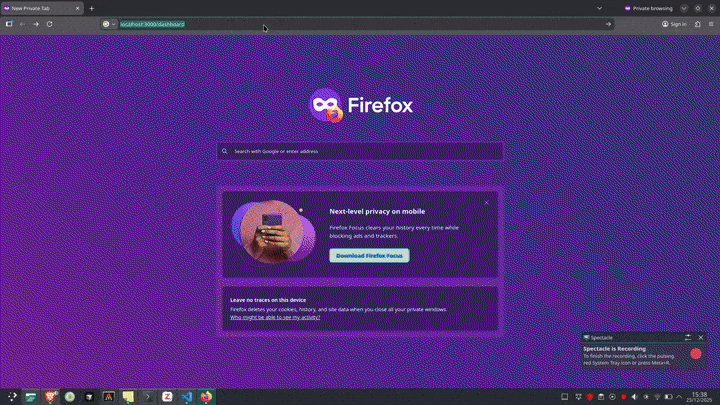
Task: Dismiss the Firefox Focus promo card
Action: tap(486, 202)
